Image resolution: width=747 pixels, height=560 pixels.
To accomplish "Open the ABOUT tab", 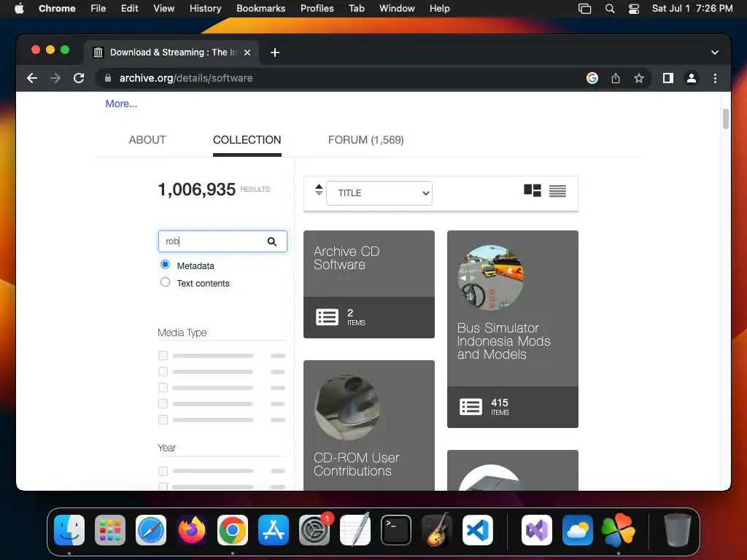I will (147, 140).
